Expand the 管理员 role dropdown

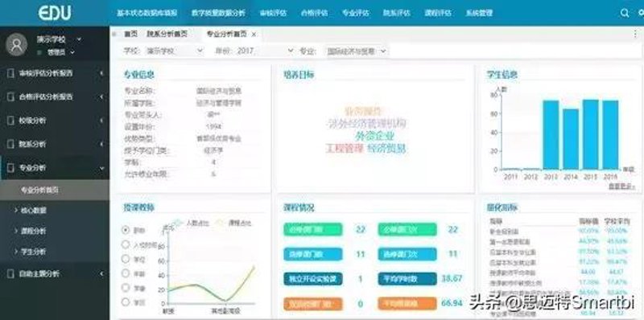pos(72,52)
